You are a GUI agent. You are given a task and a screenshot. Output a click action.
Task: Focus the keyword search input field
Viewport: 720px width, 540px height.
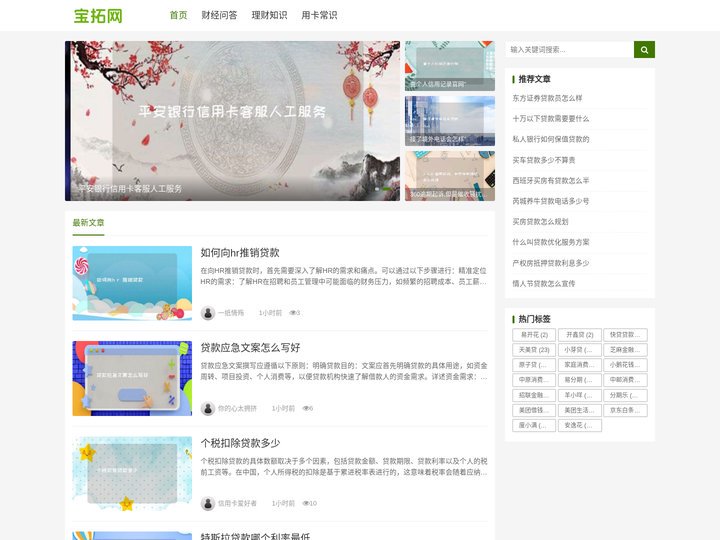[569, 50]
